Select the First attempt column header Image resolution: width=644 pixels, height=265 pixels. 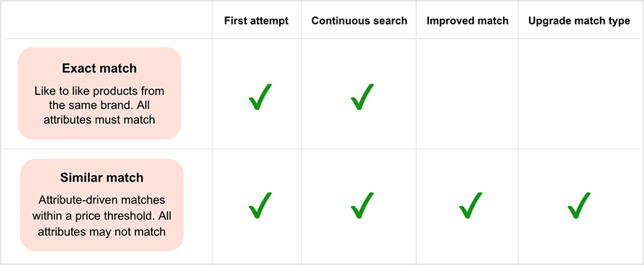[x=256, y=21]
